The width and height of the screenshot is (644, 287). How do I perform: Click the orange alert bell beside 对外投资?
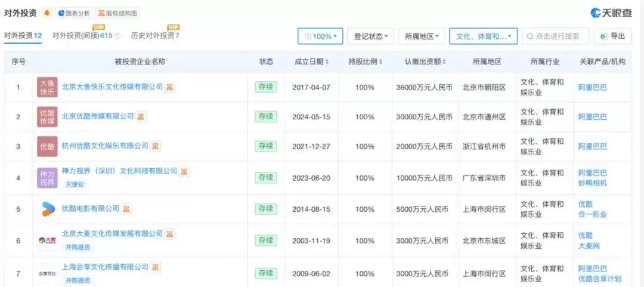pos(47,13)
